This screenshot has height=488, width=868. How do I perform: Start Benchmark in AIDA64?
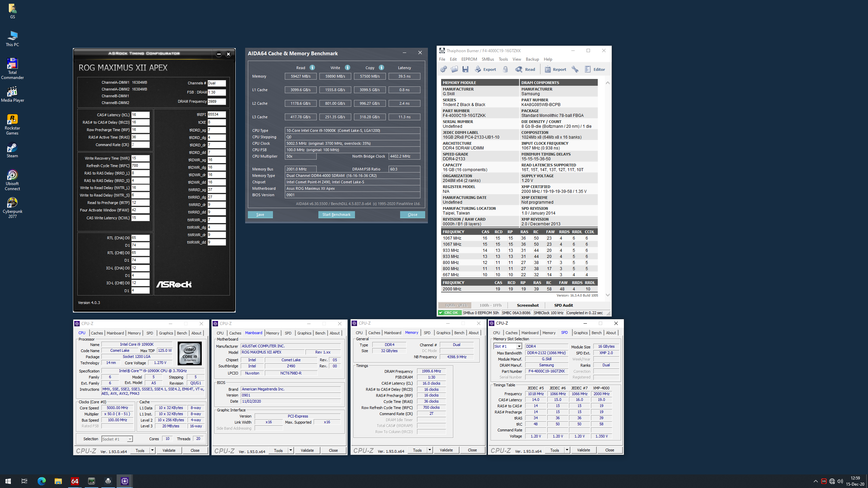[x=336, y=215]
